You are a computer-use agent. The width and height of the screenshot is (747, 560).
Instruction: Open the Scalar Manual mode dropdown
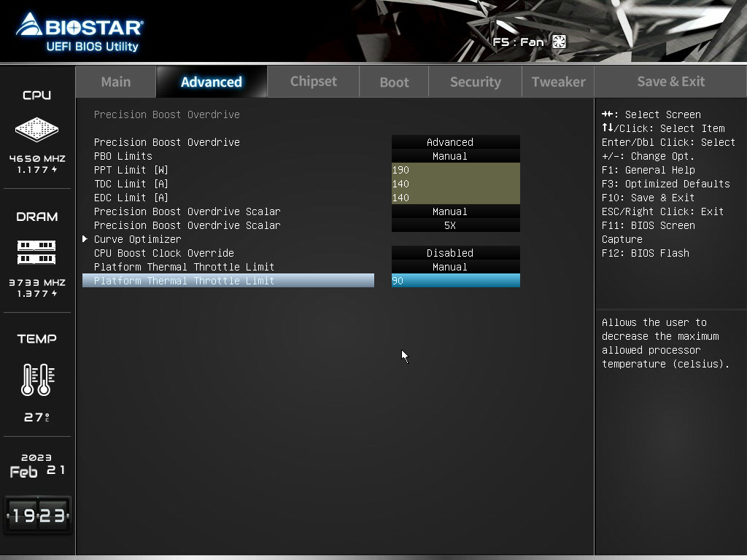coord(456,211)
